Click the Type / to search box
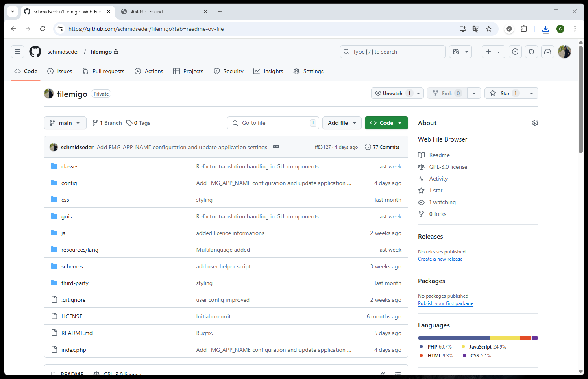 pyautogui.click(x=393, y=52)
